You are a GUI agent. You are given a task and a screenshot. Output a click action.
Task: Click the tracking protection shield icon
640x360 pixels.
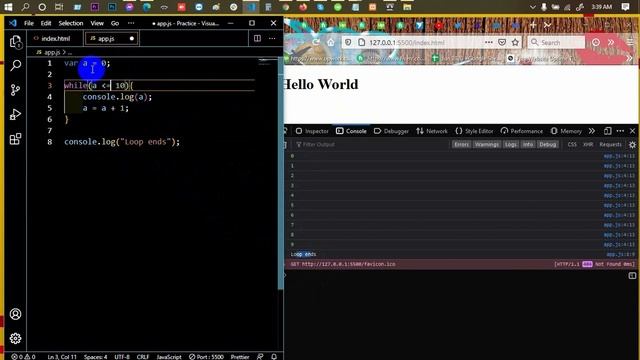click(348, 42)
